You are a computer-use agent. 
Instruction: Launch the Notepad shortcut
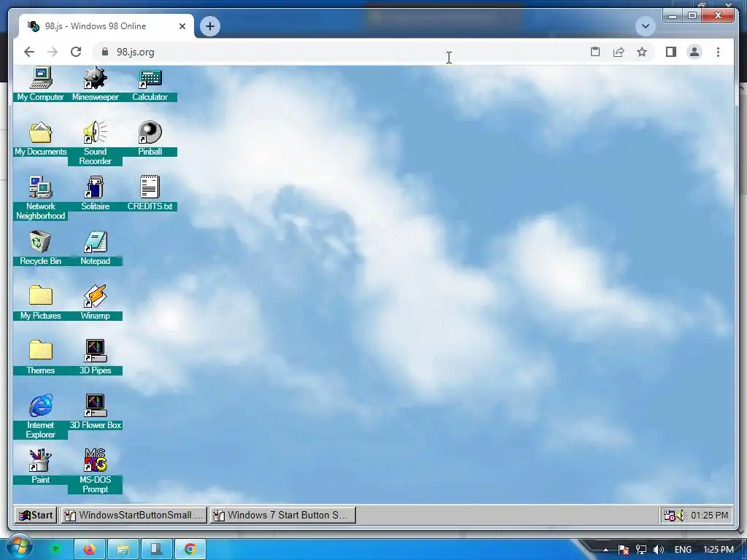coord(96,249)
